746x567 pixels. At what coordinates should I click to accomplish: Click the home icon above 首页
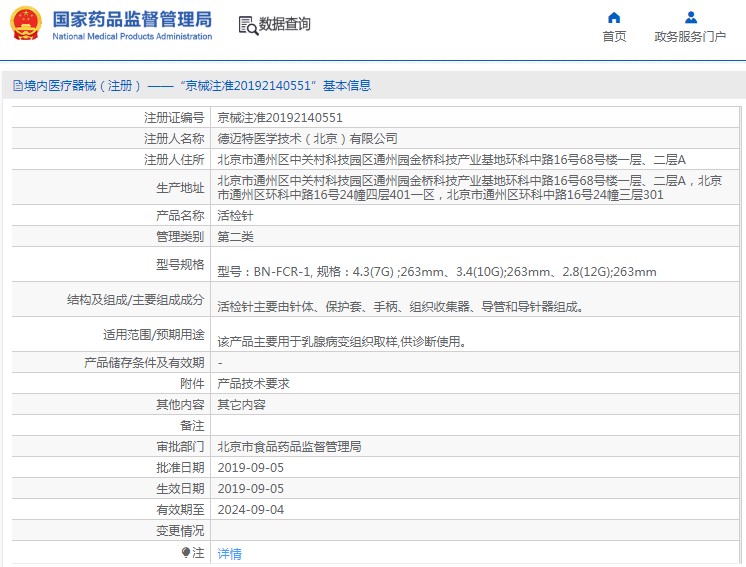pyautogui.click(x=614, y=17)
